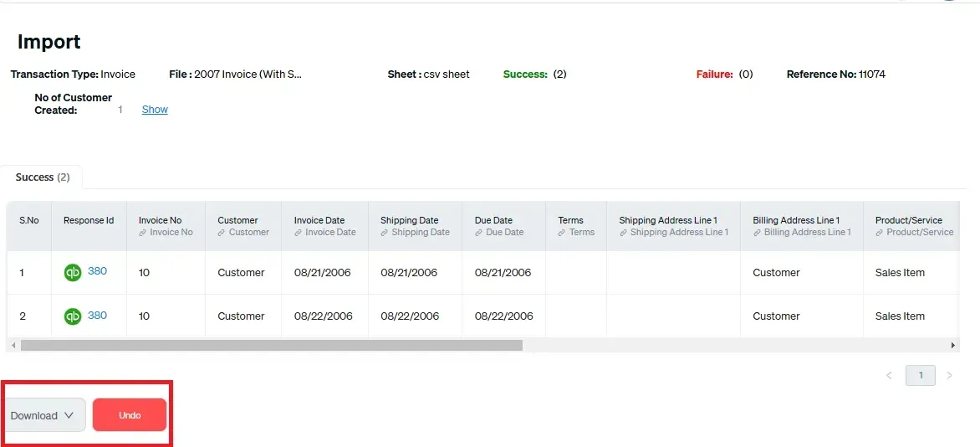
Task: Click the mapping icon under Billing Address Line 1
Action: 757,233
